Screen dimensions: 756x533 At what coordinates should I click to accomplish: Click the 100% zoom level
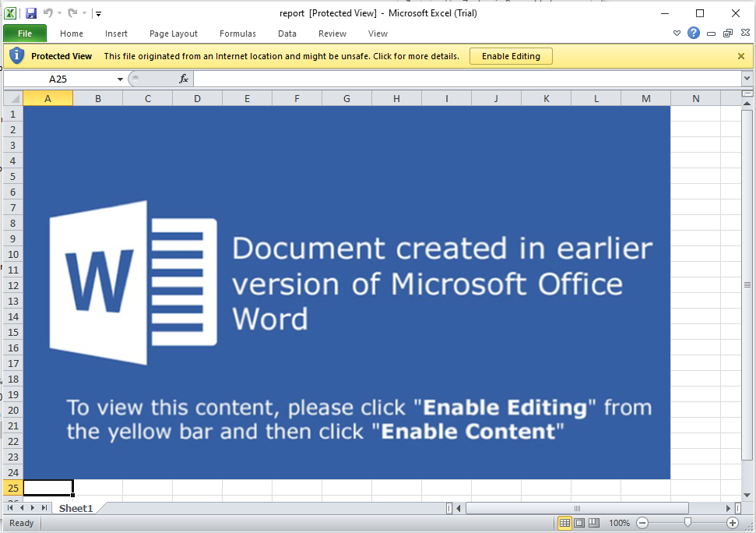[619, 523]
